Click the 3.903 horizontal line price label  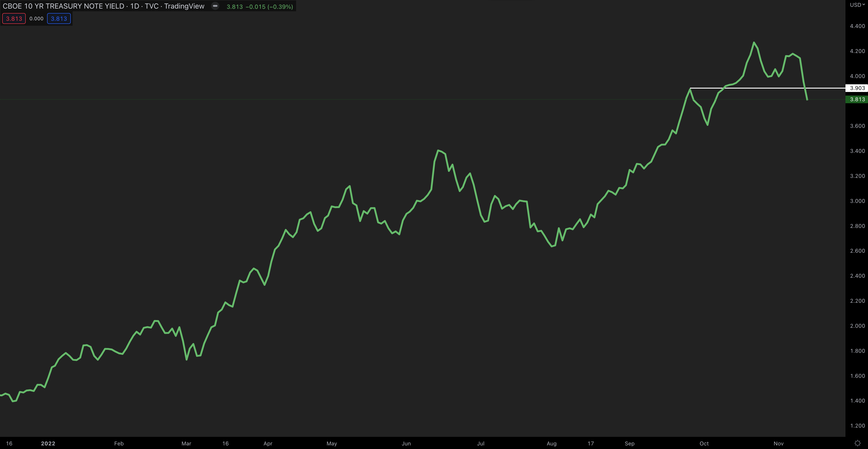(x=857, y=88)
